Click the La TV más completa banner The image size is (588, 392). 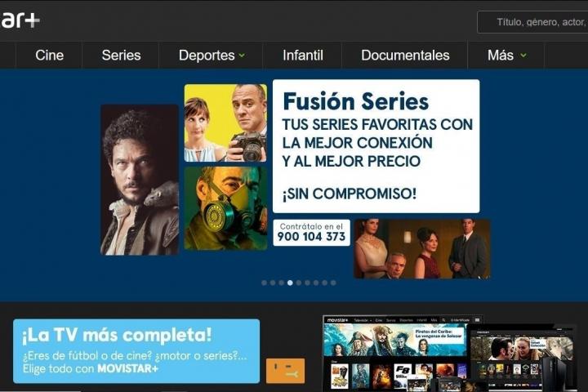point(136,351)
